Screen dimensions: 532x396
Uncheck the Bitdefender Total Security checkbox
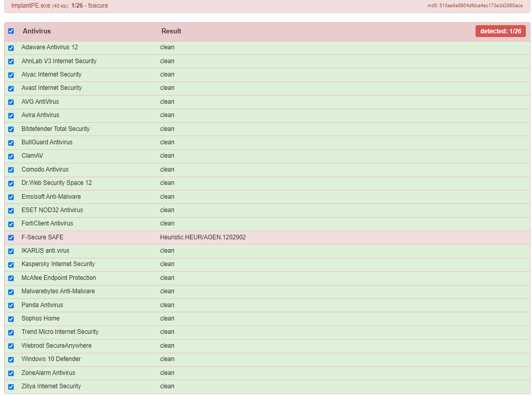11,129
